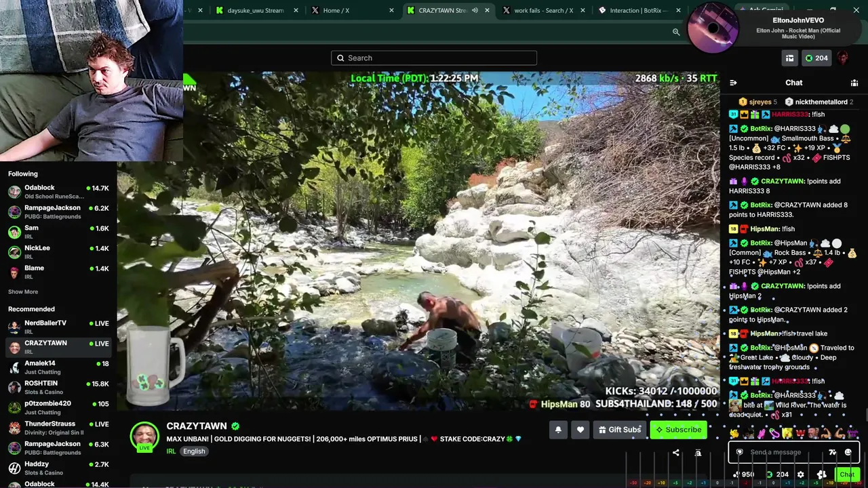Open p0tzombie420's channel in Recommended
The width and height of the screenshot is (868, 488).
pyautogui.click(x=58, y=407)
